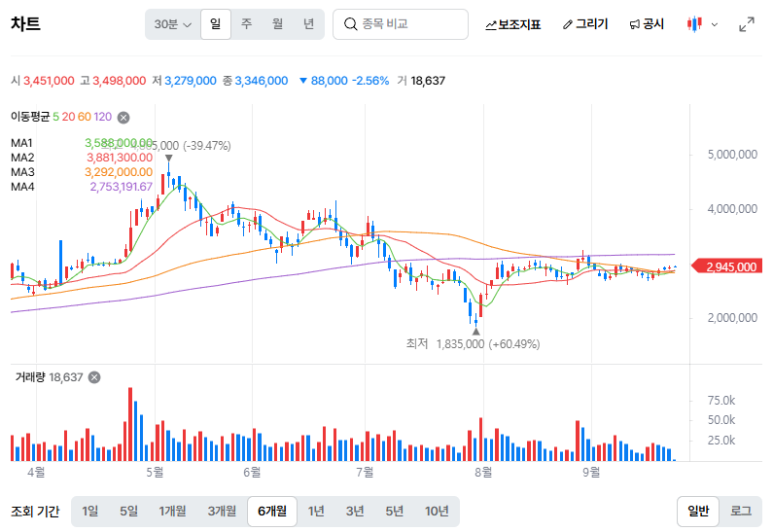Remove the 거래량 volume indicator

[94, 377]
